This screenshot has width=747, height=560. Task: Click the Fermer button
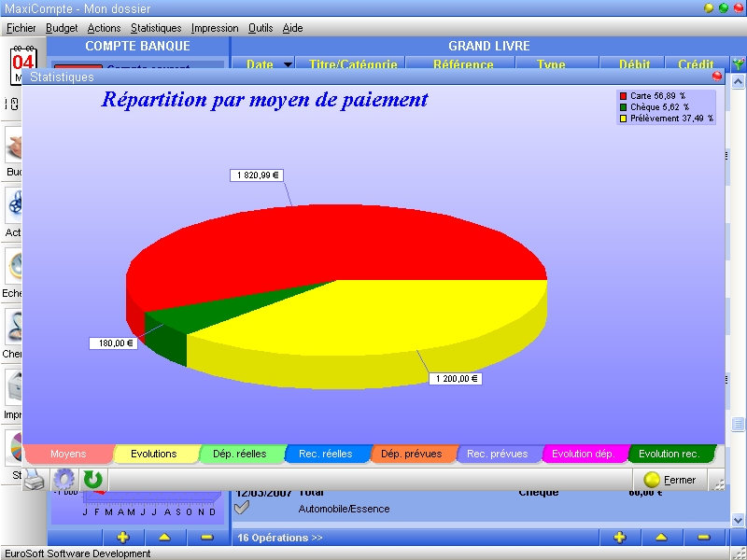point(669,480)
